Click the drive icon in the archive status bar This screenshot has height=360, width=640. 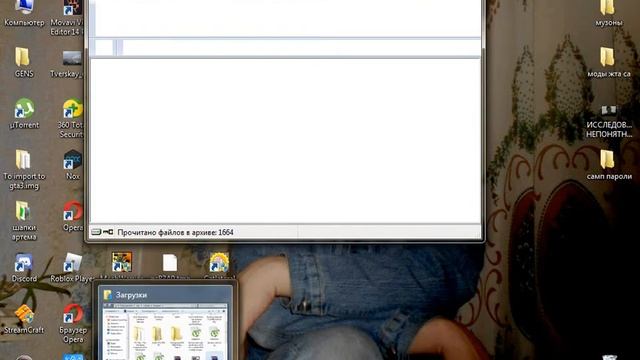click(x=96, y=232)
